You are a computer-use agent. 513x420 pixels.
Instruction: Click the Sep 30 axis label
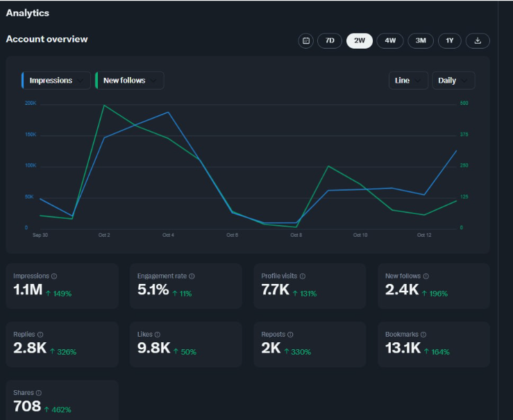40,235
